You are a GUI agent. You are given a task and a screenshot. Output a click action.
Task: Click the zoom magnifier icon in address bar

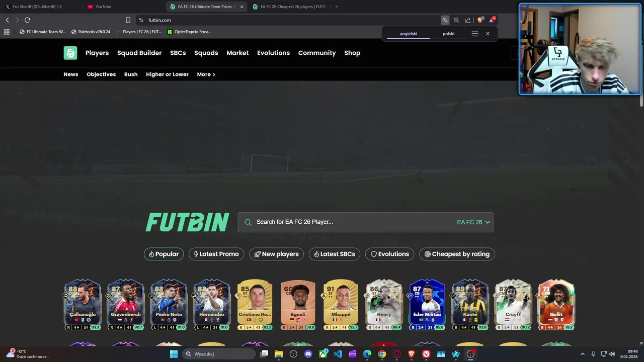pyautogui.click(x=456, y=20)
